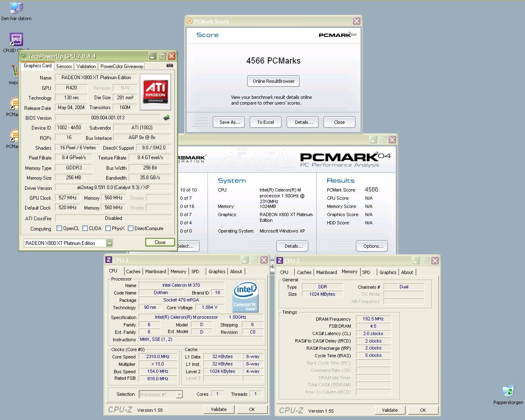
Task: Open Caches tab in left CPU-Z window
Action: pos(133,272)
